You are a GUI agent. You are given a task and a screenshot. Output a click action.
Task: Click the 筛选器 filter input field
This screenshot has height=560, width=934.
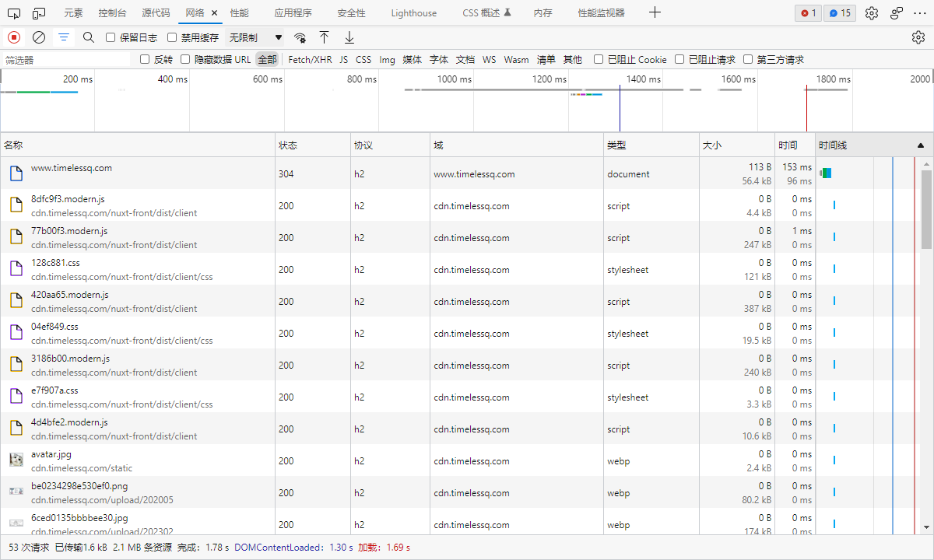pyautogui.click(x=67, y=59)
